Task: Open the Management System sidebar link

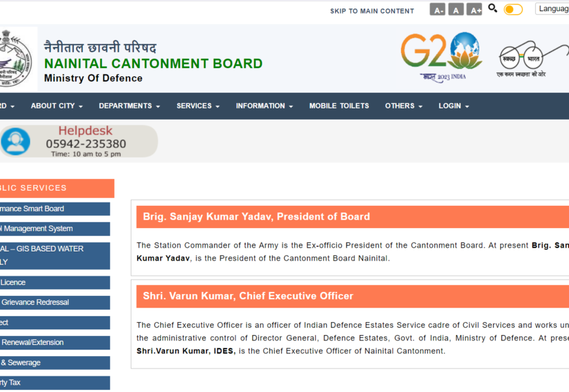Action: pos(55,229)
